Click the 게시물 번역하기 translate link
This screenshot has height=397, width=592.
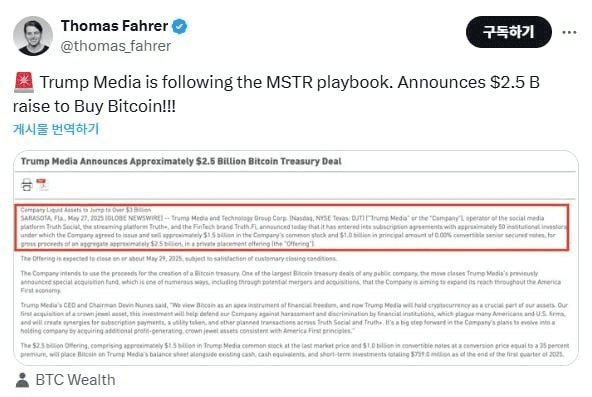(x=56, y=129)
